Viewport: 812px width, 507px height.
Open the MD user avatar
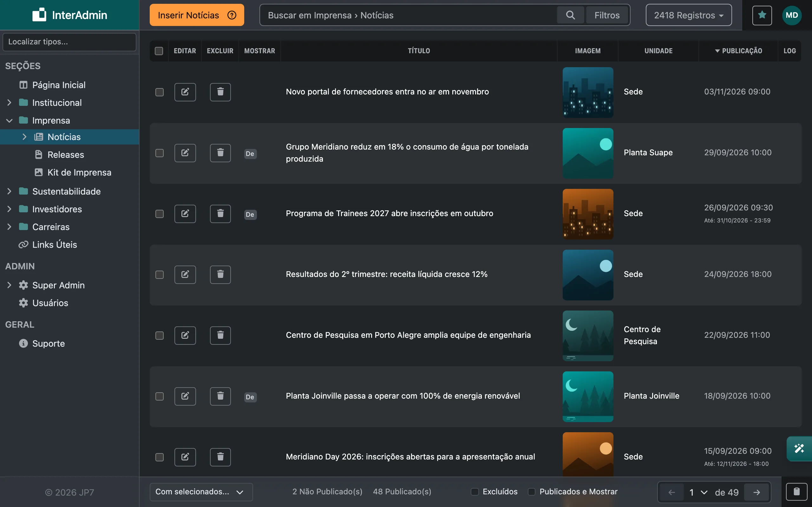(792, 15)
